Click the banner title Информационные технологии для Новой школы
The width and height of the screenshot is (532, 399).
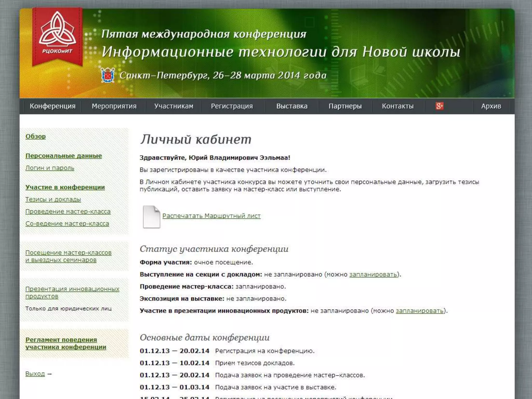281,52
